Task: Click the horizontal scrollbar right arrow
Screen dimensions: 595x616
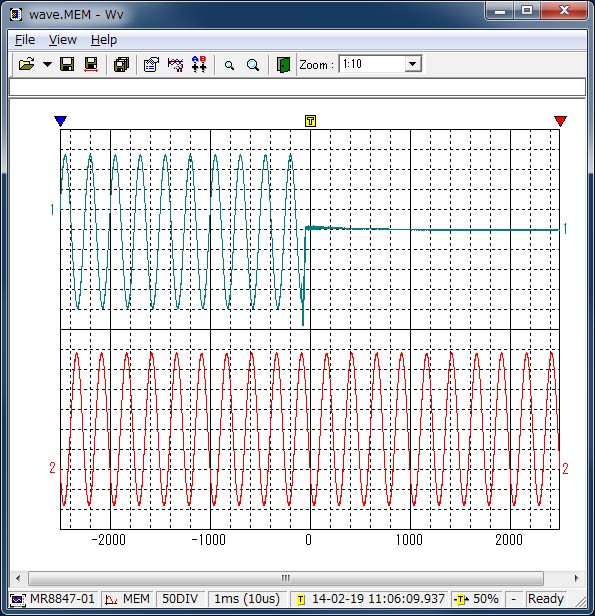Action: [x=576, y=578]
